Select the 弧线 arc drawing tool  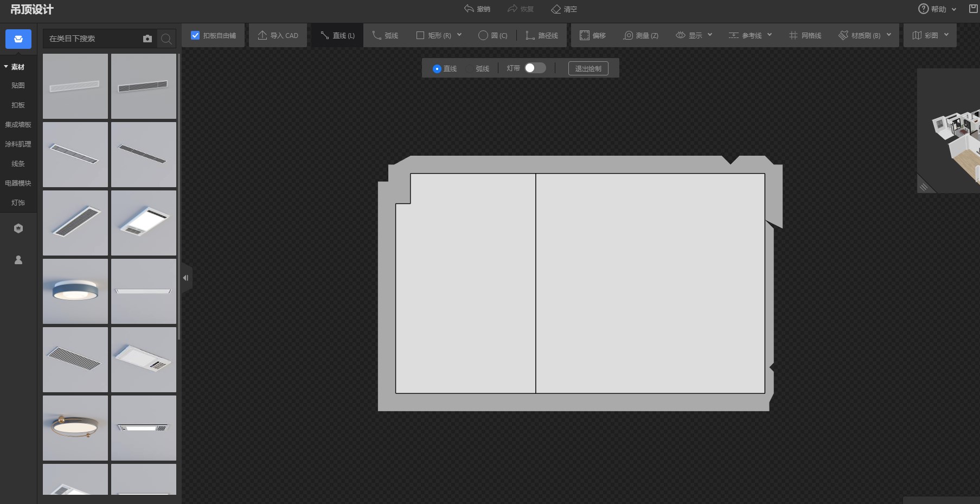click(x=385, y=35)
